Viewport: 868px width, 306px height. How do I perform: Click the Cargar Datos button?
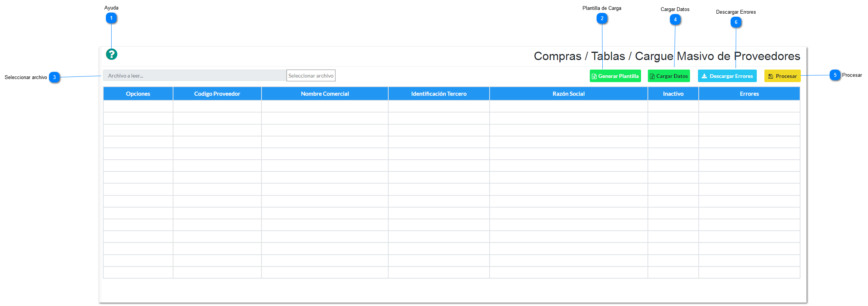point(669,76)
